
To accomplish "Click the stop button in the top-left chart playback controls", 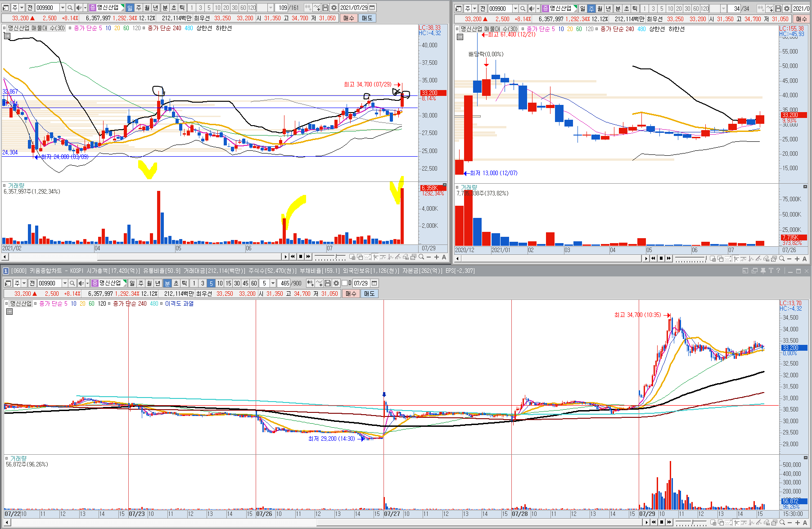I will click(301, 257).
